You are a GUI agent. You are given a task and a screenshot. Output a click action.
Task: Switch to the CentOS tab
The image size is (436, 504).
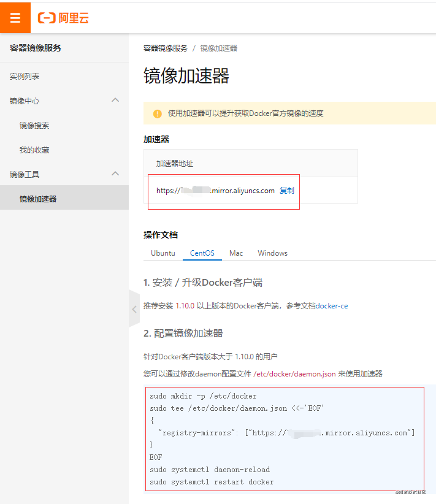202,253
